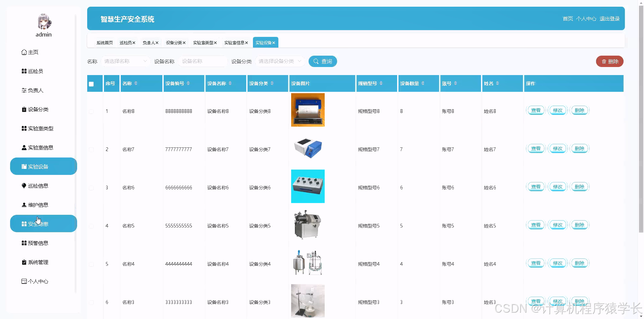Toggle the select-all checkbox in table header
The height and width of the screenshot is (319, 644).
click(x=91, y=84)
